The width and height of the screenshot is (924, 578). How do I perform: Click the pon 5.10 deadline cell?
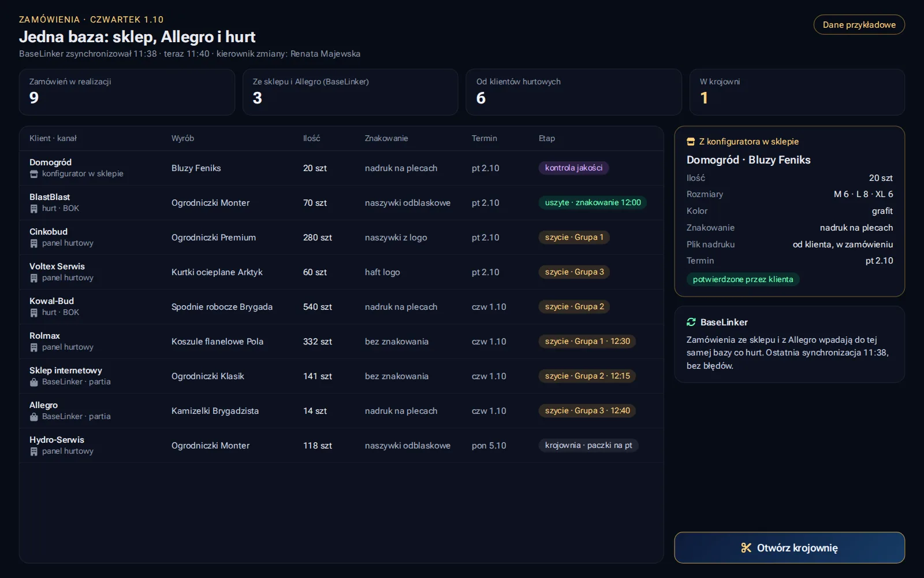click(489, 446)
